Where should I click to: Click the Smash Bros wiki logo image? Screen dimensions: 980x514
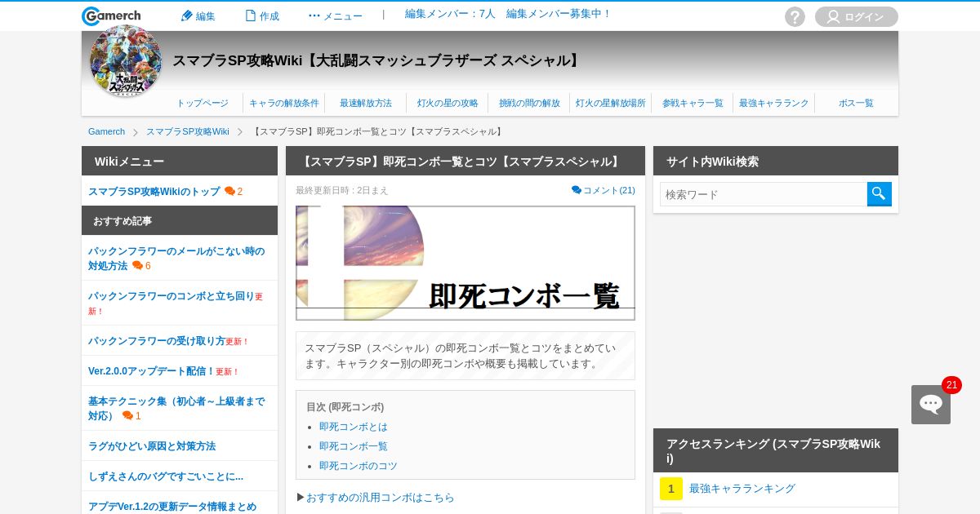click(x=126, y=61)
